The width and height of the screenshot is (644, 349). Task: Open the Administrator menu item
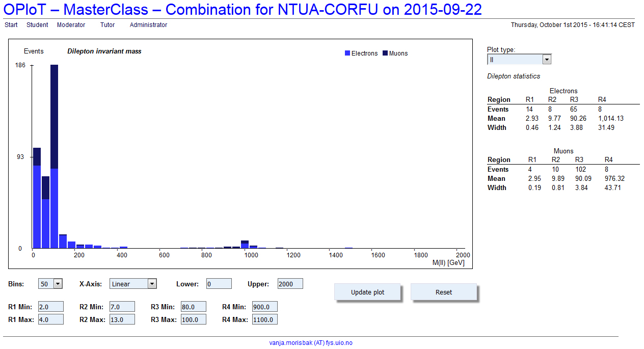[148, 25]
